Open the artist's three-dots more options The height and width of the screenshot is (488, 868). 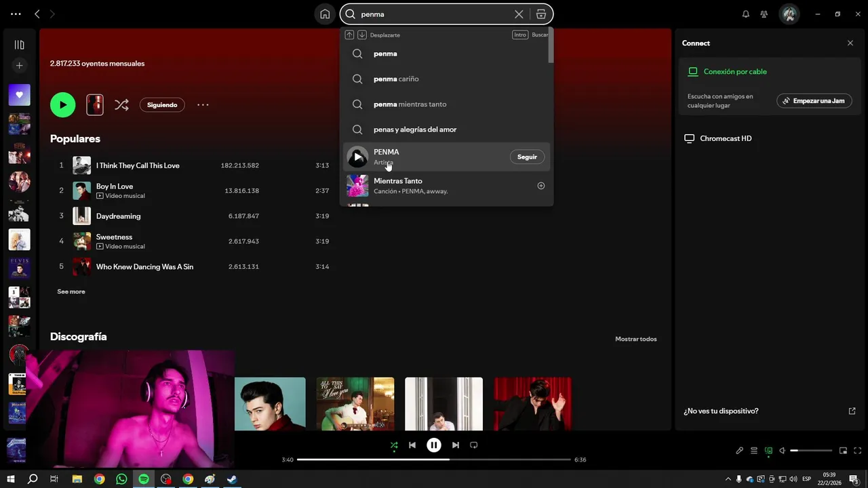tap(203, 105)
